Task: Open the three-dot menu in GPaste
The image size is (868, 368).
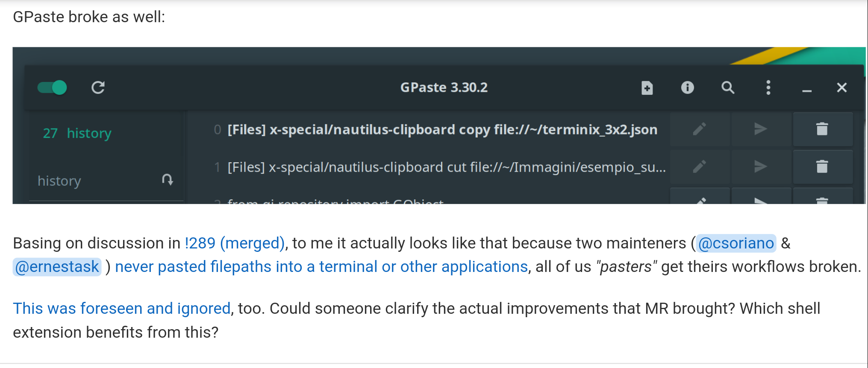Action: 768,88
